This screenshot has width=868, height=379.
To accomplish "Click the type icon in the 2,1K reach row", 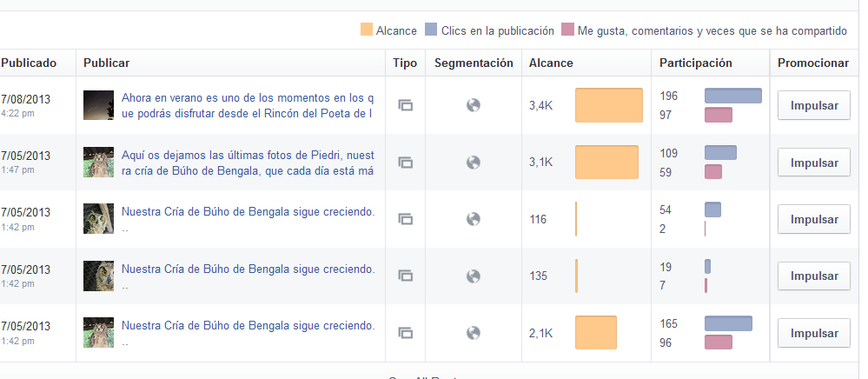I will point(405,332).
